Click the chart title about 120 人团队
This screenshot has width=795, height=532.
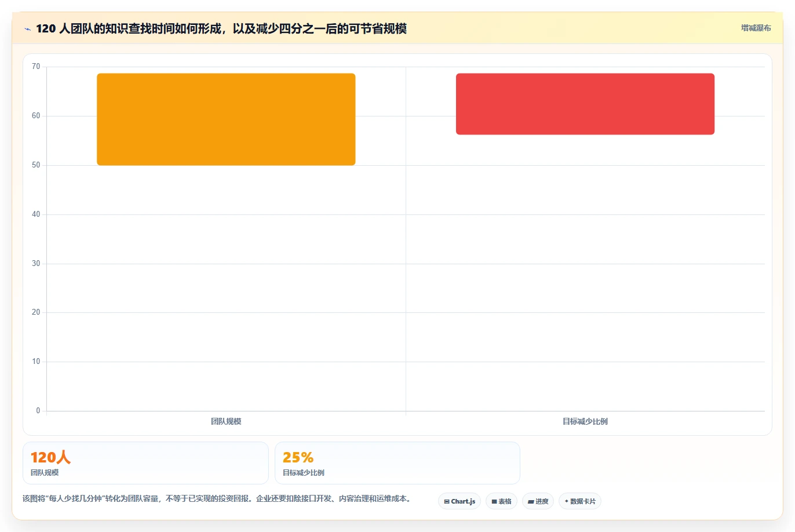[x=221, y=28]
